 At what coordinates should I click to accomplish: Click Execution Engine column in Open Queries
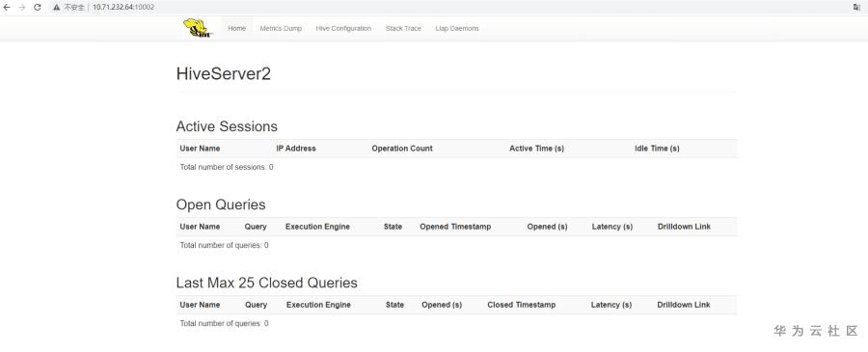point(317,227)
